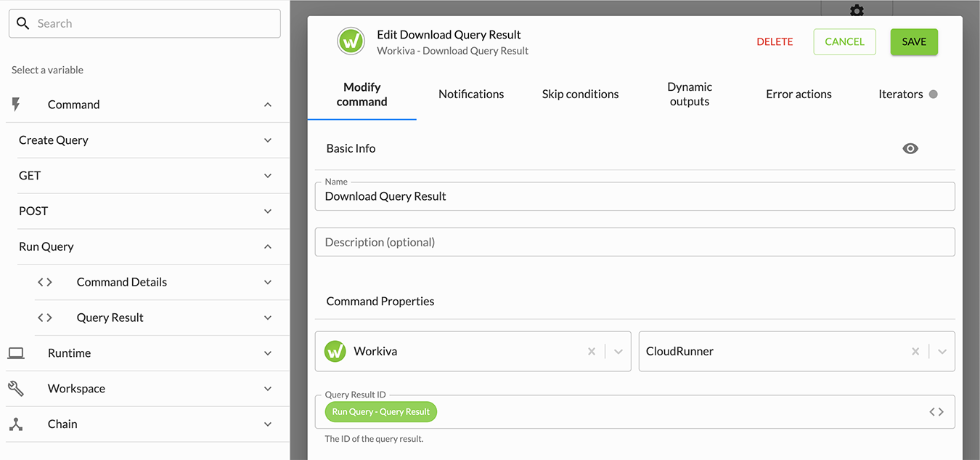Expand the Workspace section
The height and width of the screenshot is (460, 980).
pos(268,389)
